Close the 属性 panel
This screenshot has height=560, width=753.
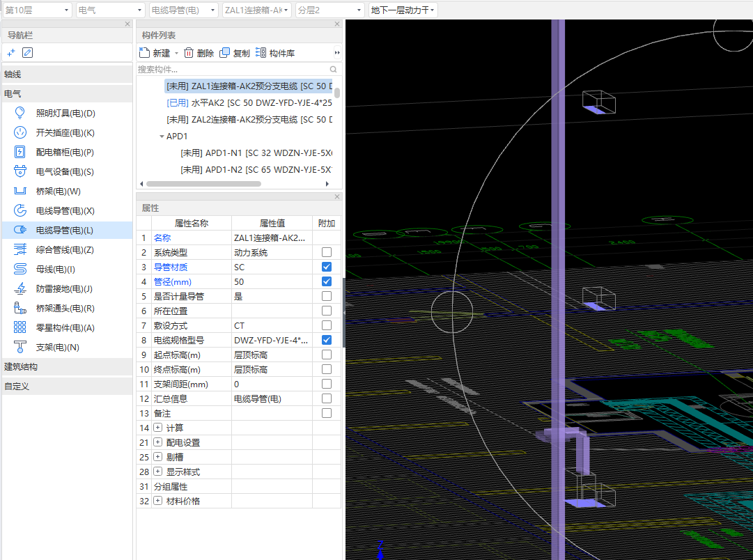coord(337,197)
